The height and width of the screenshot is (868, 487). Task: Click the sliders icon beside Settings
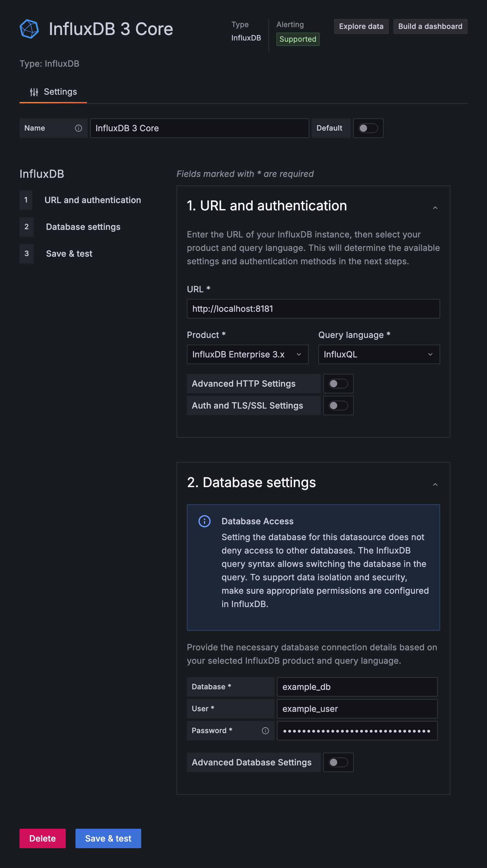34,91
